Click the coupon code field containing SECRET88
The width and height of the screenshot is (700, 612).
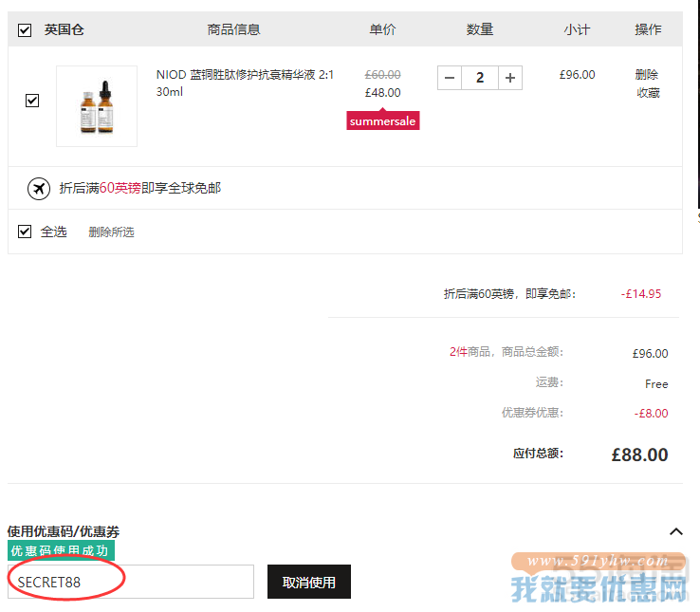pyautogui.click(x=131, y=582)
